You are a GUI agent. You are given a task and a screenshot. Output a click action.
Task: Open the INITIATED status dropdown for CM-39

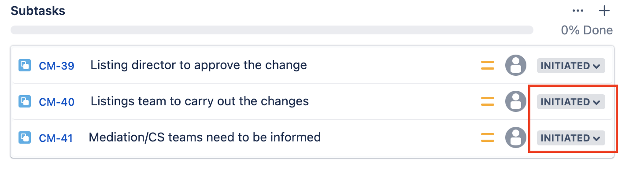tap(570, 66)
